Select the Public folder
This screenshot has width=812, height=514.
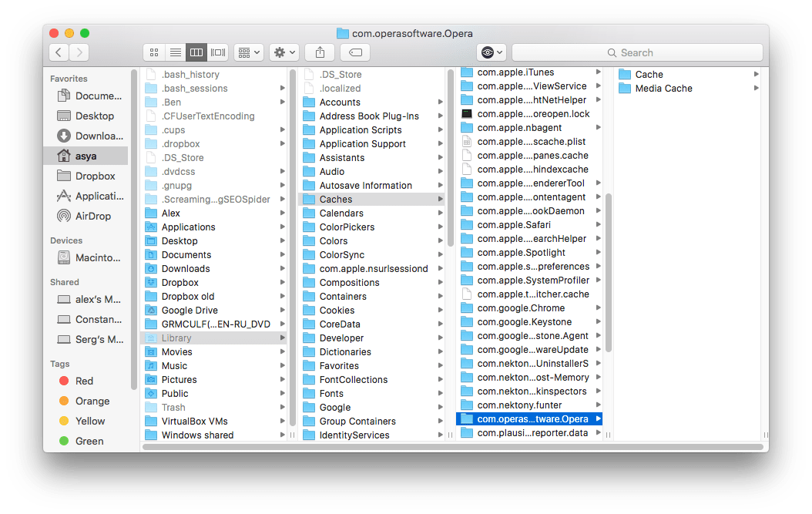(x=214, y=394)
